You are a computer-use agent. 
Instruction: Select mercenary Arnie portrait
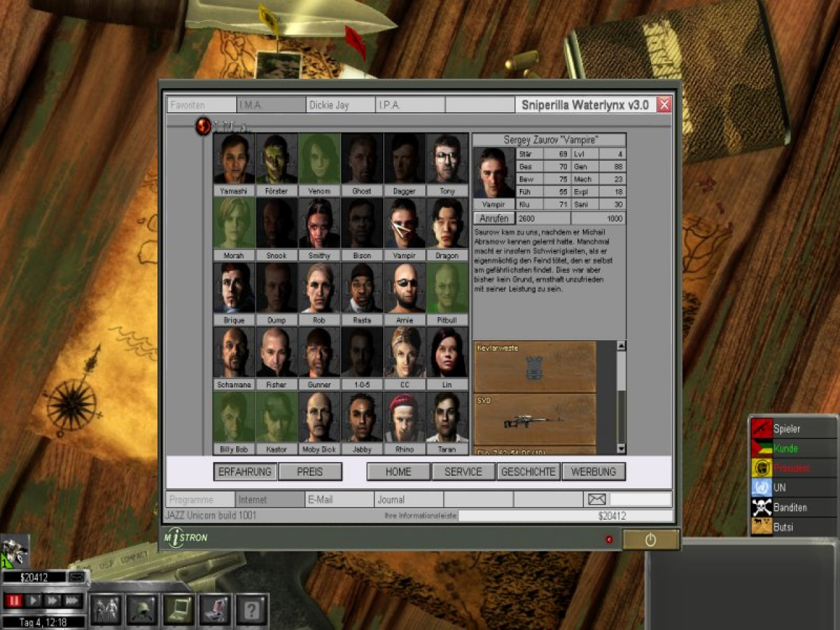(x=404, y=289)
